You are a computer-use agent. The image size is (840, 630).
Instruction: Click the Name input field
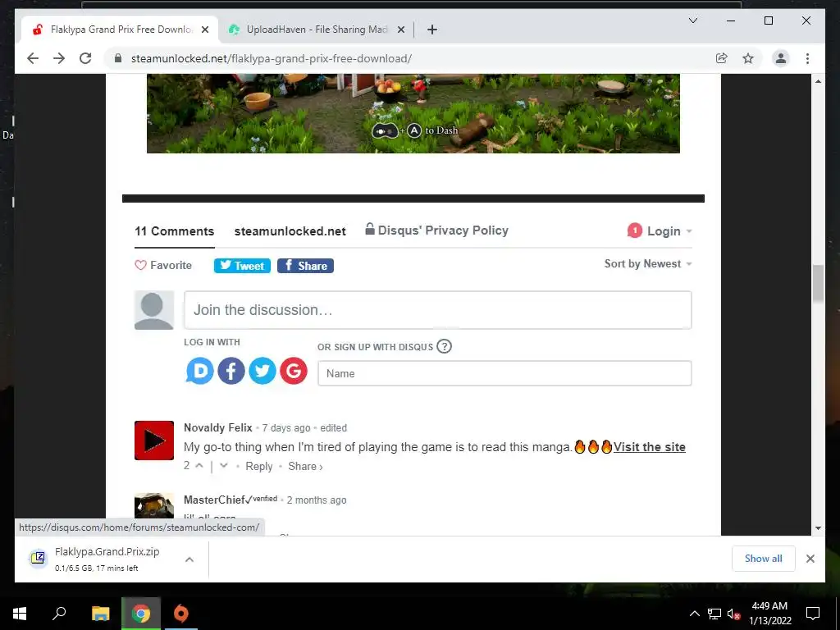pyautogui.click(x=504, y=373)
